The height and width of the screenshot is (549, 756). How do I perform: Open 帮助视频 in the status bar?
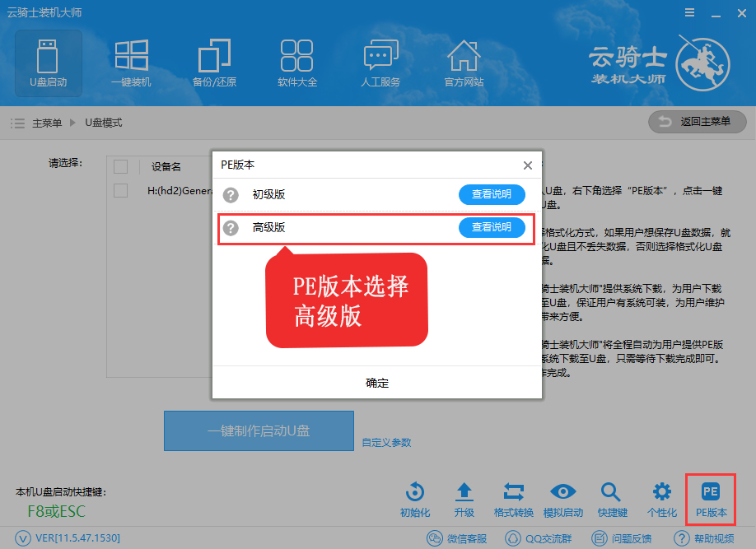[x=704, y=538]
